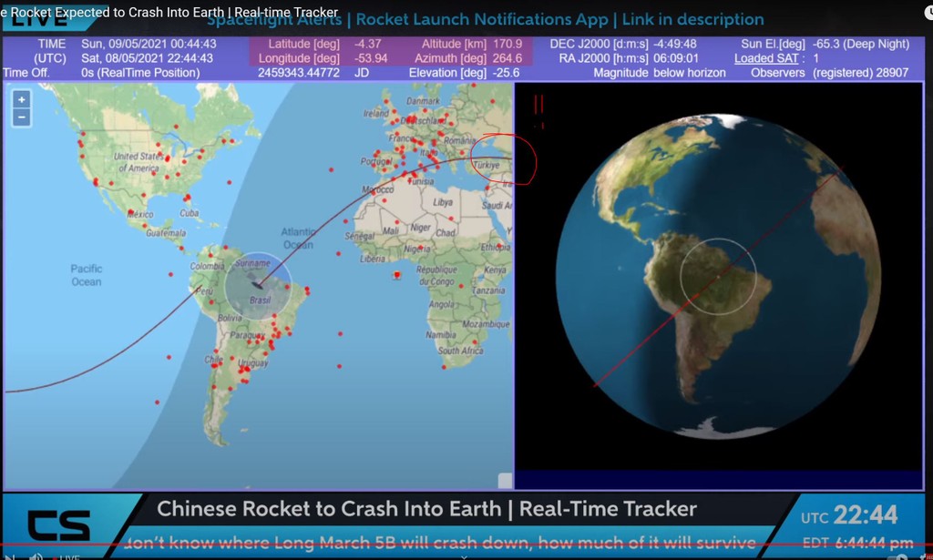Click the 'South Africa' map label
The width and height of the screenshot is (933, 560).
coord(460,351)
